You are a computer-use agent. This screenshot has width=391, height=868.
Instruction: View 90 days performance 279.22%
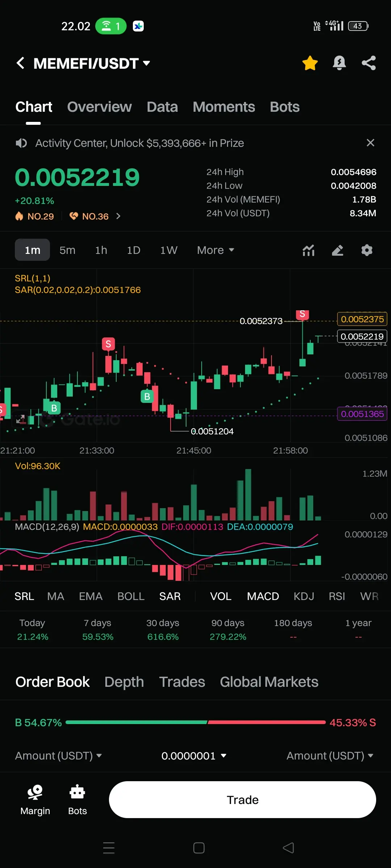[228, 630]
